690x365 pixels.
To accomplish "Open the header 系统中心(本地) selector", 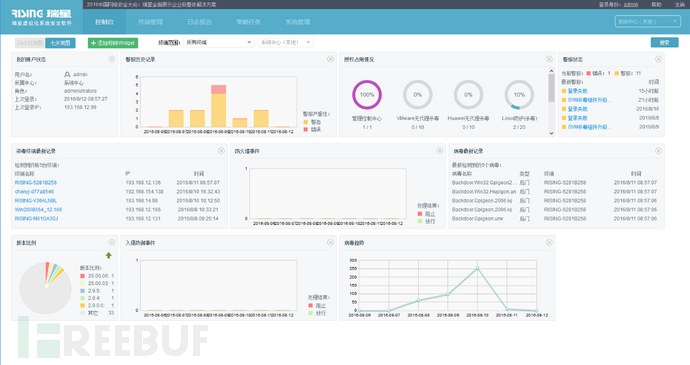I will [647, 21].
